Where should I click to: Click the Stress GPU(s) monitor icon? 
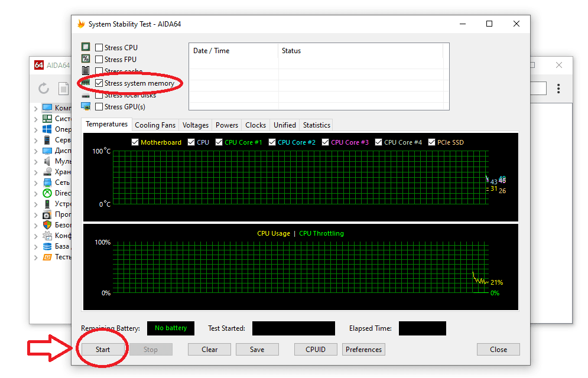click(x=86, y=106)
